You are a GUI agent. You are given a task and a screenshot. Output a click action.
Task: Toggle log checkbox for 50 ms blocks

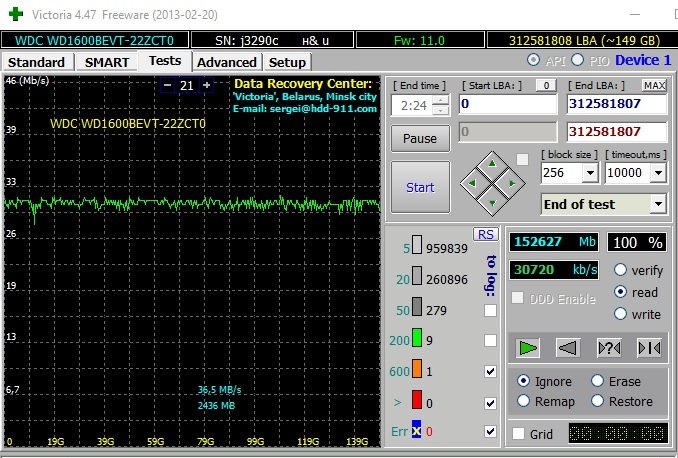click(490, 310)
